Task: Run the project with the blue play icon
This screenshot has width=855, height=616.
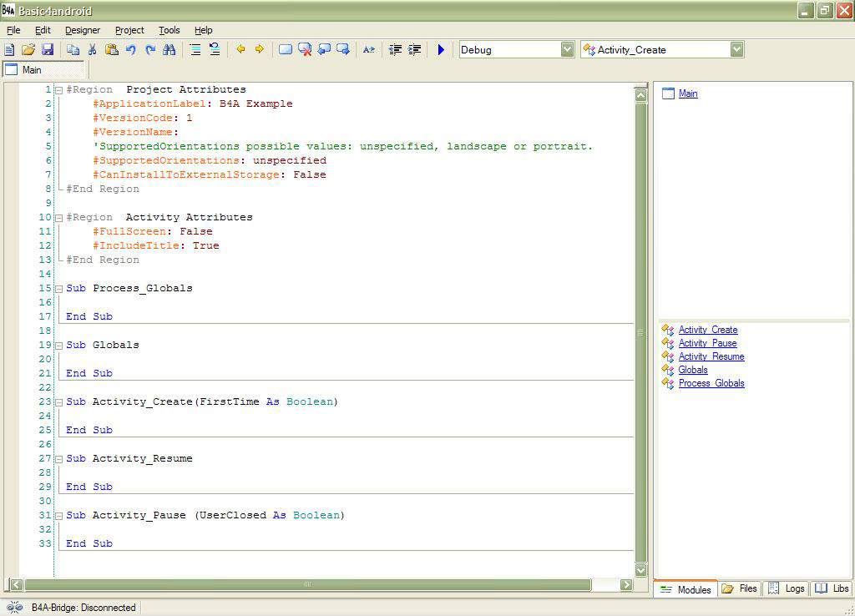Action: (441, 50)
